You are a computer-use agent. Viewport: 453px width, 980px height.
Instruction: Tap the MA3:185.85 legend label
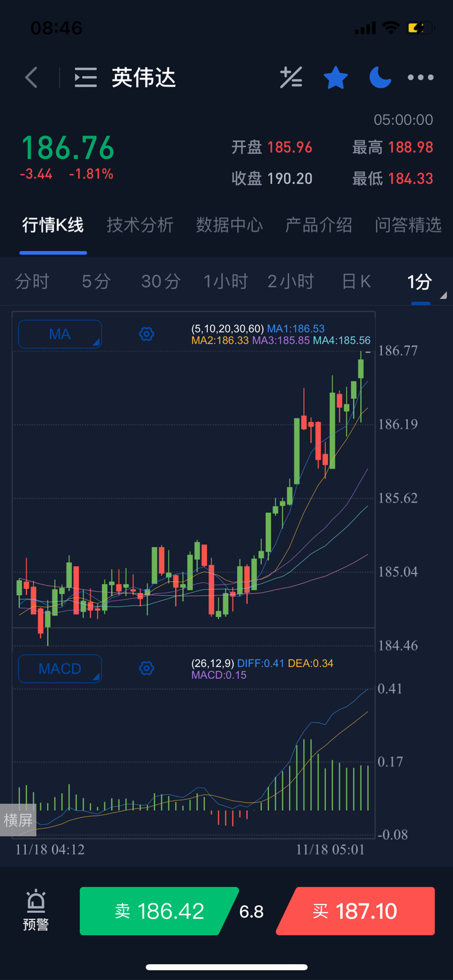point(281,340)
